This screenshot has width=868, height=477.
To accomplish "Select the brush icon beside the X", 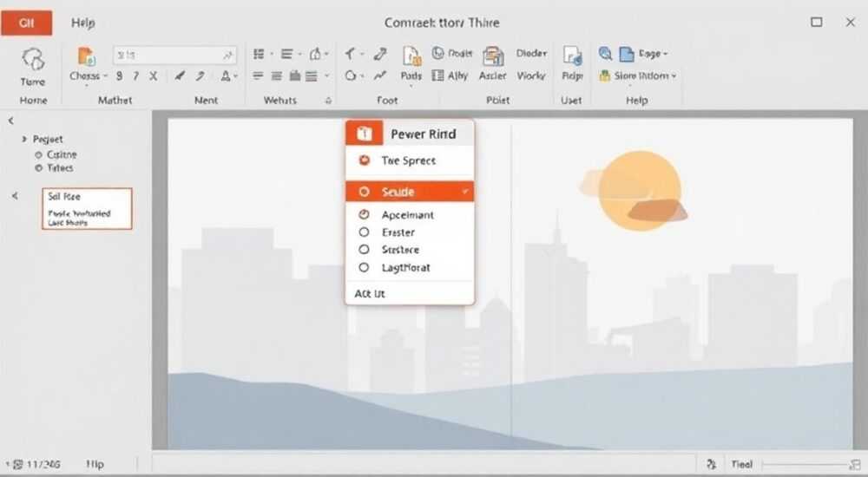I will 180,75.
